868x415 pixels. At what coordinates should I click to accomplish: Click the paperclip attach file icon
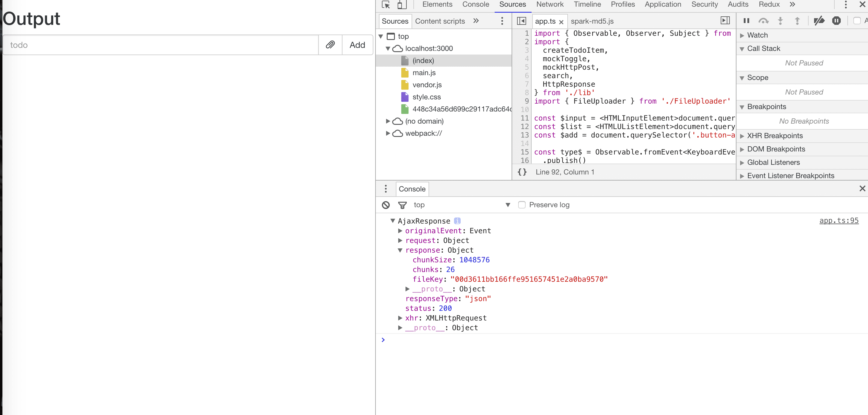click(x=330, y=45)
